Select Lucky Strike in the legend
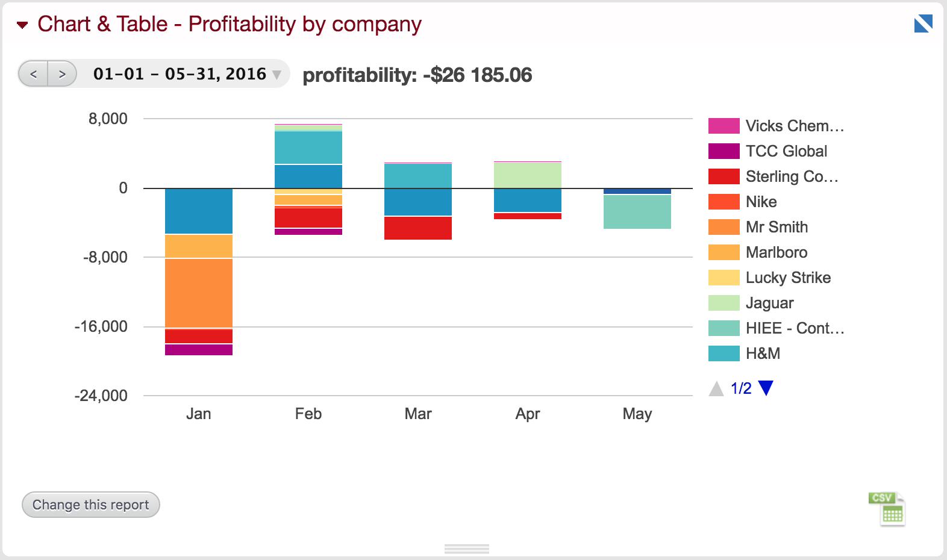 (x=788, y=278)
